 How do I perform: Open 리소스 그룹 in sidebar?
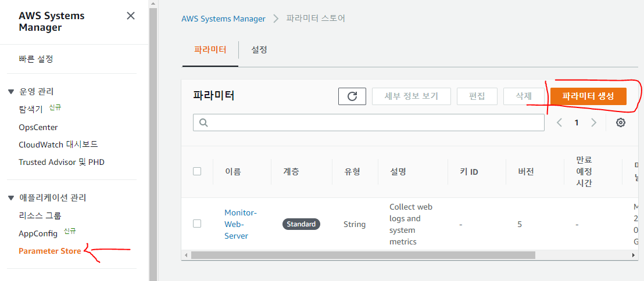(40, 215)
